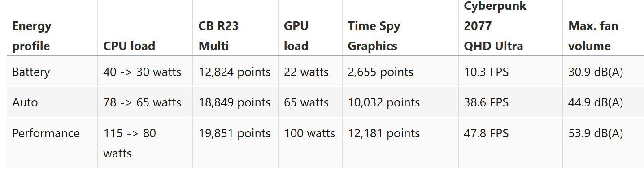Click the 100 watts GPU cell
The image size is (644, 174).
point(309,133)
